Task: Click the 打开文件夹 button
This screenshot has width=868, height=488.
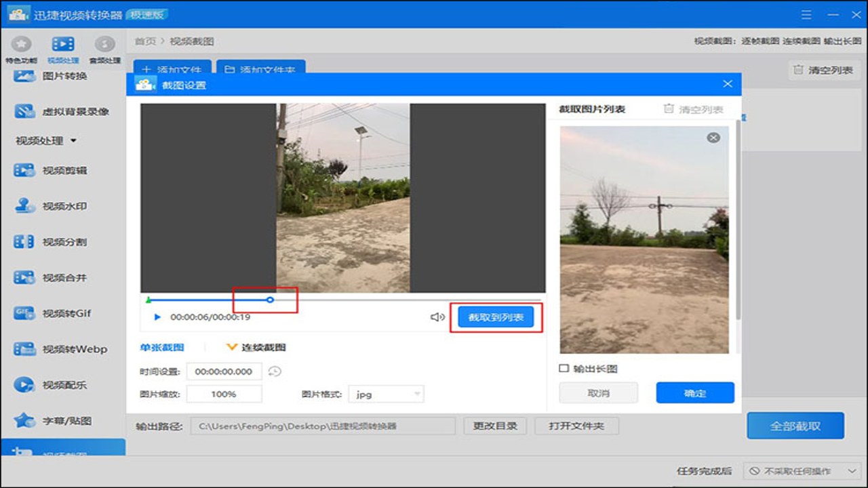Action: 577,426
